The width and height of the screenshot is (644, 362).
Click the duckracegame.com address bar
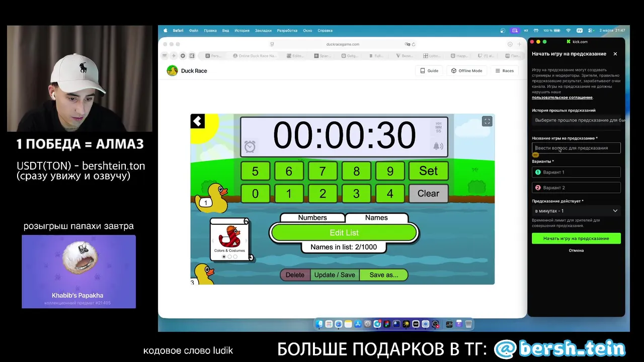[342, 44]
